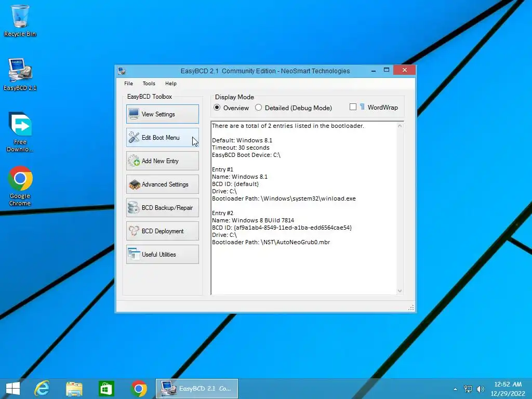532x399 pixels.
Task: Click the line 'Timeout: 30 seconds'
Action: [241, 148]
